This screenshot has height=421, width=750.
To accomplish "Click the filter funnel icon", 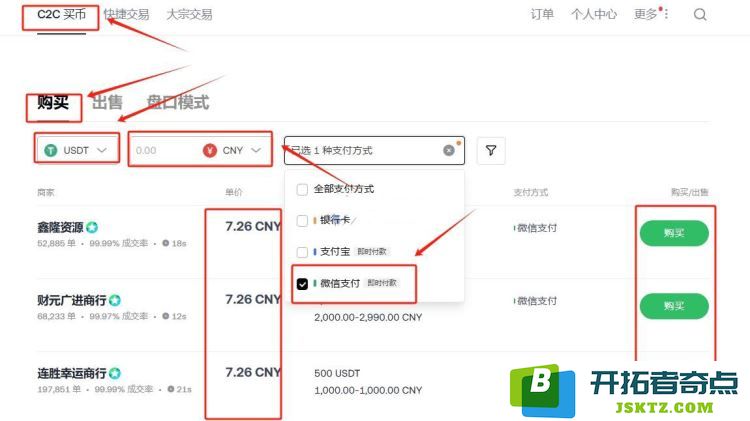I will (x=491, y=150).
